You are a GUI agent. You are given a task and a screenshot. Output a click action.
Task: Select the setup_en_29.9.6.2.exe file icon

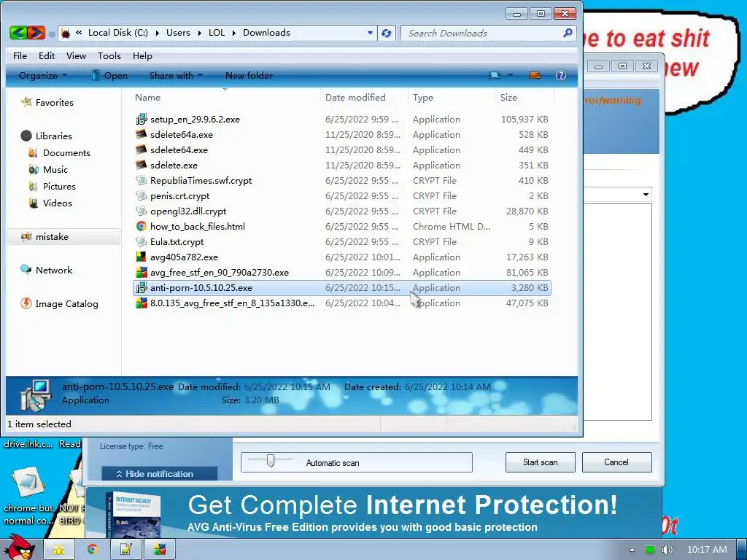pos(141,119)
